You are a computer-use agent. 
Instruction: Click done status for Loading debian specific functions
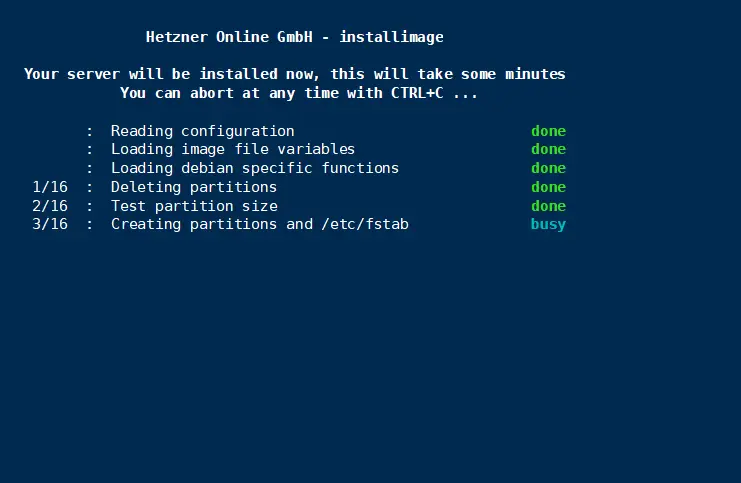coord(548,168)
